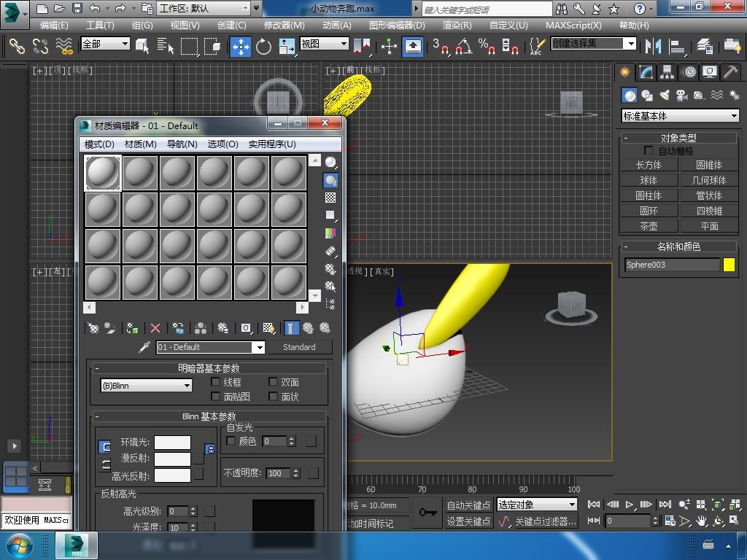Viewport: 747px width, 560px height.
Task: Click the Lights category icon
Action: pyautogui.click(x=664, y=96)
